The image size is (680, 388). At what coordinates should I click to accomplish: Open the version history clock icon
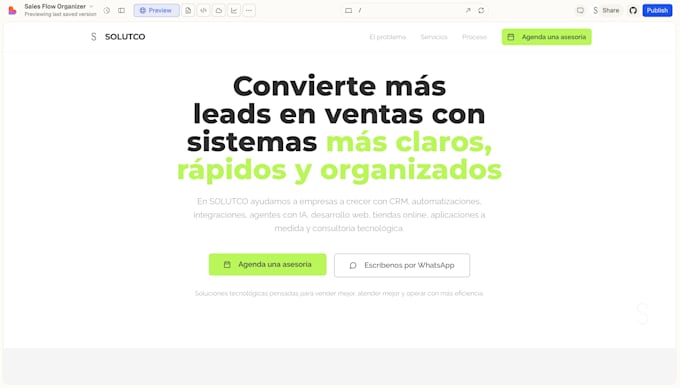point(107,10)
